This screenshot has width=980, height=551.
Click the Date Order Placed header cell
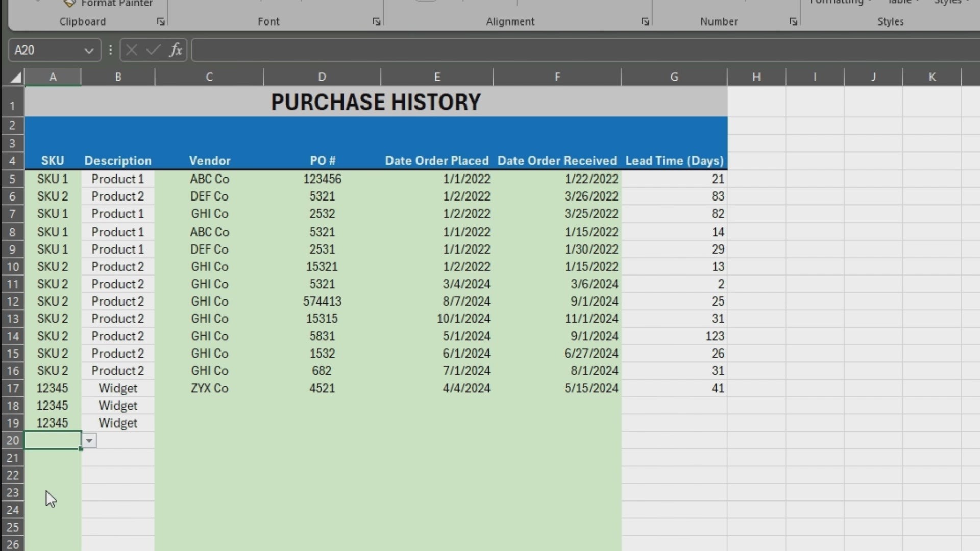click(437, 161)
